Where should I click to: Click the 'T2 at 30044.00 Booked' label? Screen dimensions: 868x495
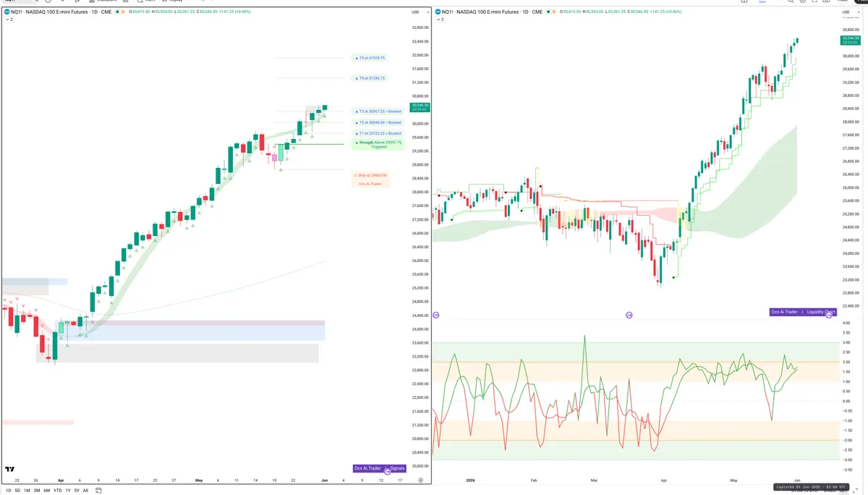pyautogui.click(x=378, y=123)
